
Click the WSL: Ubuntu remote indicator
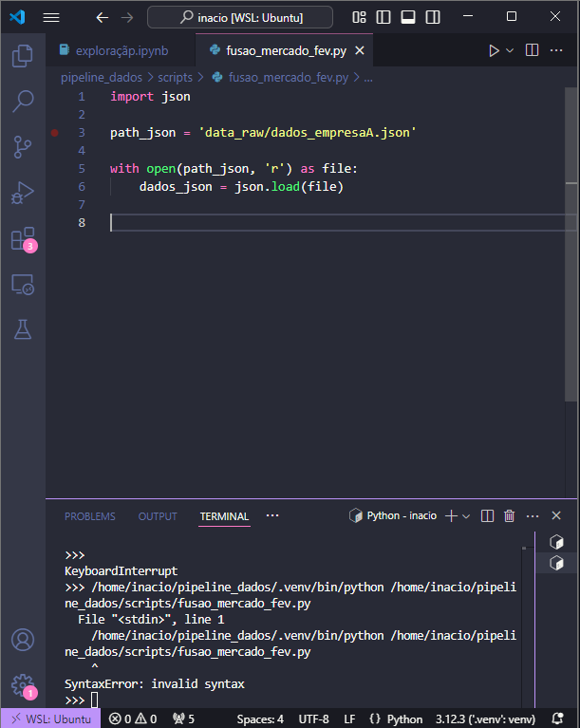(x=50, y=719)
